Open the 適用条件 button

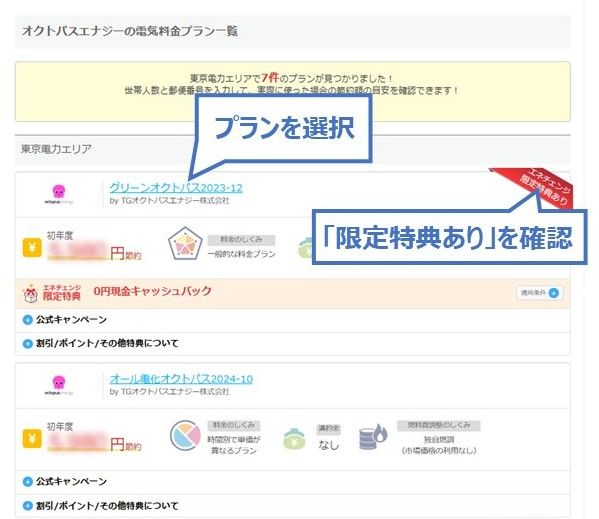click(539, 293)
